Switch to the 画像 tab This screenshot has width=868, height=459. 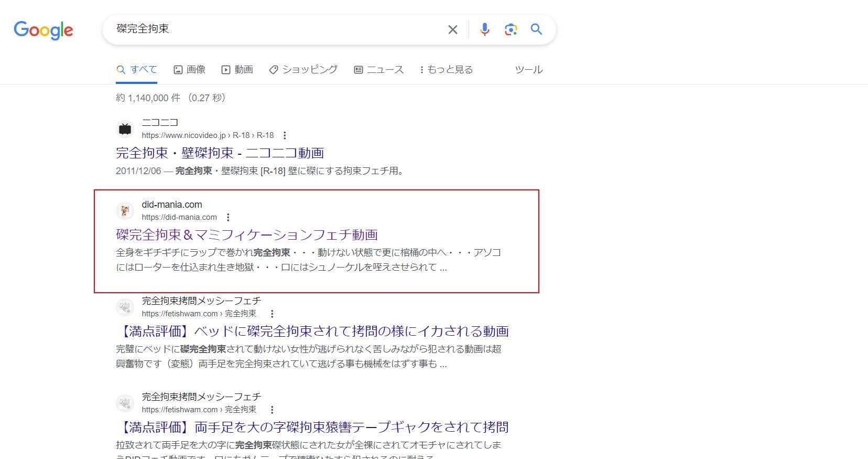[190, 70]
